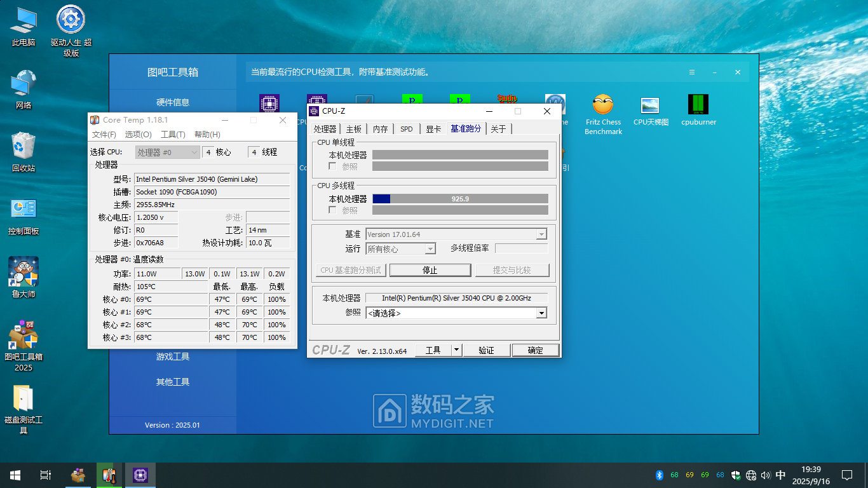Select 游戏工具 in the toolbox sidebar
The height and width of the screenshot is (488, 868).
[x=173, y=356]
